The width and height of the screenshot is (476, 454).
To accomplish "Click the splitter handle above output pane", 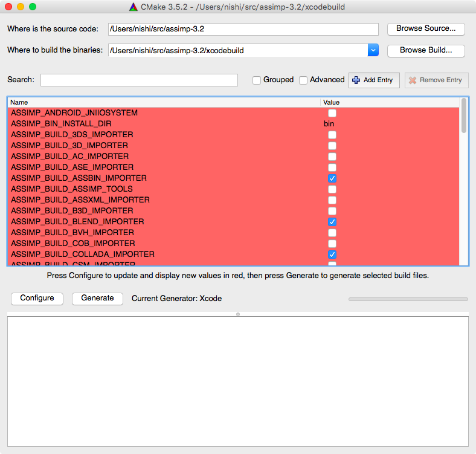I will (x=238, y=314).
